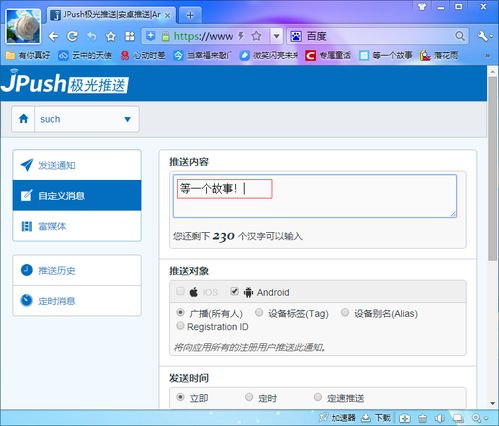499x426 pixels.
Task: Open 发送通知 in the sidebar
Action: (x=77, y=165)
